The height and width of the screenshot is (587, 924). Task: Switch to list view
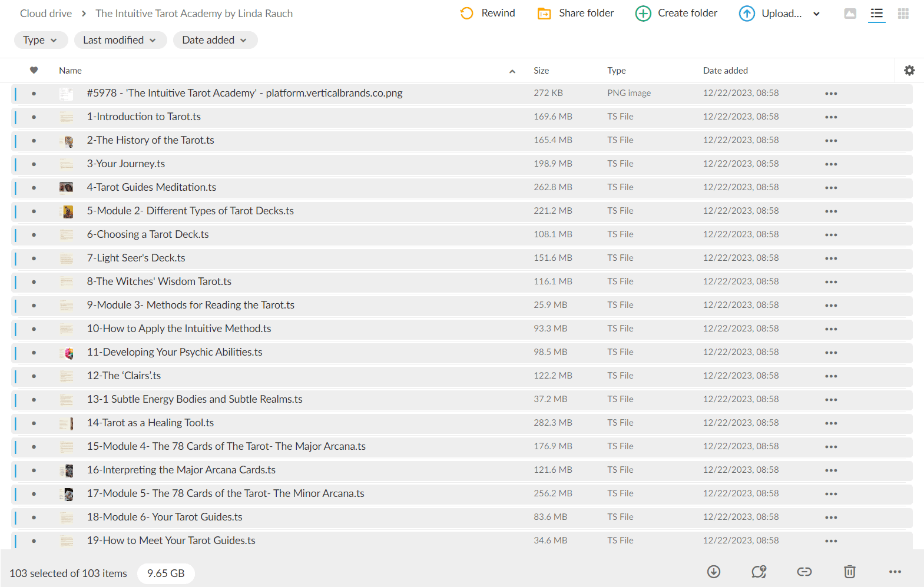coord(877,14)
